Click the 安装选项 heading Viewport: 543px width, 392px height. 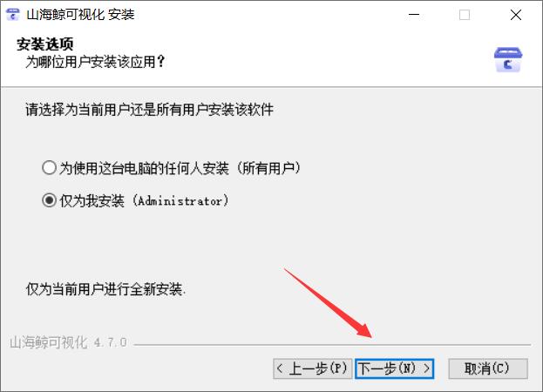[x=45, y=44]
